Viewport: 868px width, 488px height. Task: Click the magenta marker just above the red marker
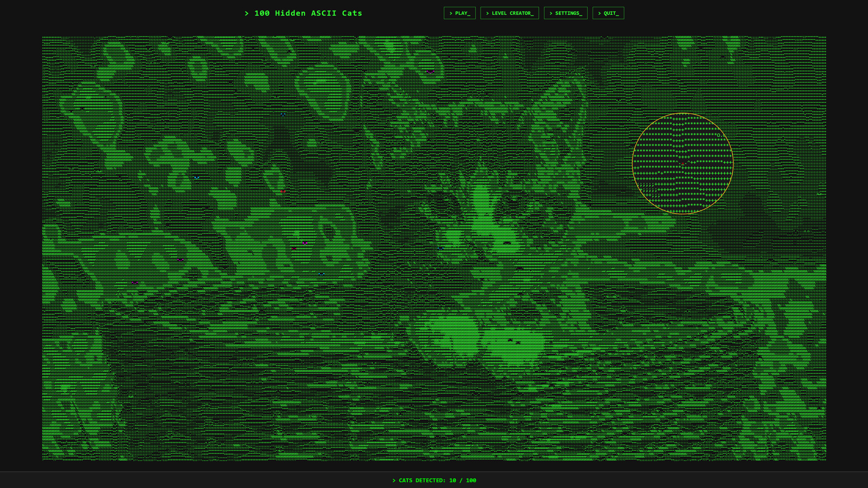(x=305, y=243)
